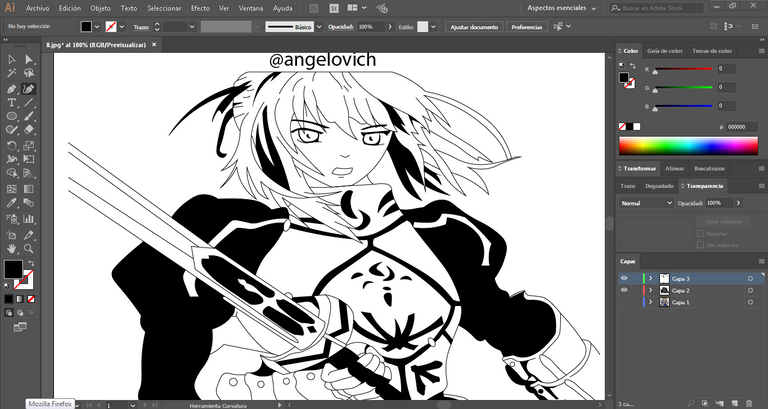The height and width of the screenshot is (409, 768).
Task: Select the Scale tool
Action: [29, 145]
